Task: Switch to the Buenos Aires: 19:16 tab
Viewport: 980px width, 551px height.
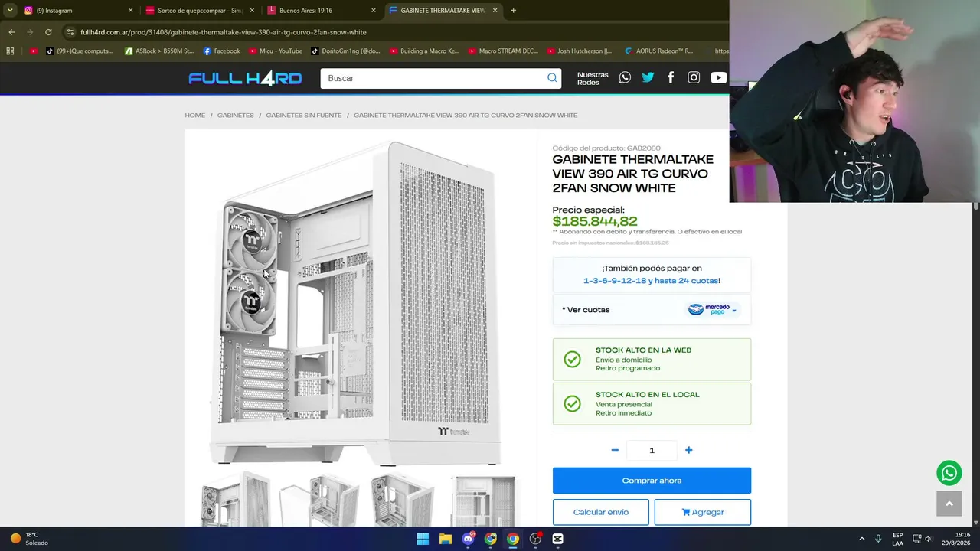Action: coord(321,11)
